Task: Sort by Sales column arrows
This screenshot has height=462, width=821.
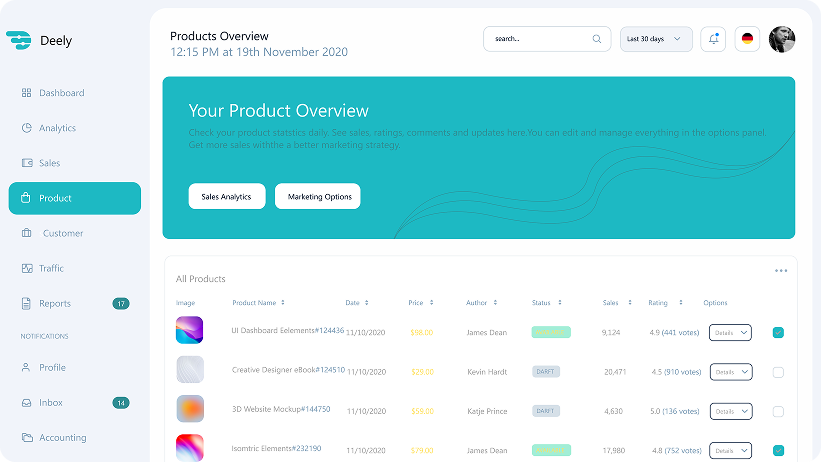Action: pos(630,302)
